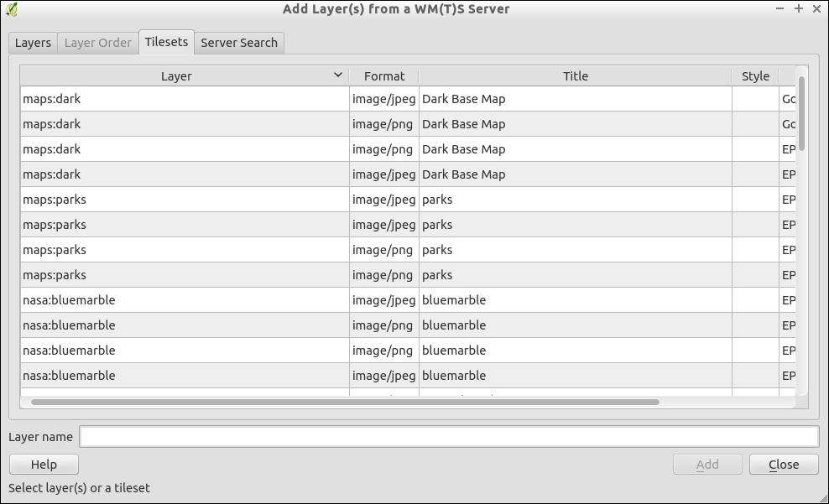This screenshot has width=829, height=504.
Task: Focus the Layer name text field
Action: (449, 437)
